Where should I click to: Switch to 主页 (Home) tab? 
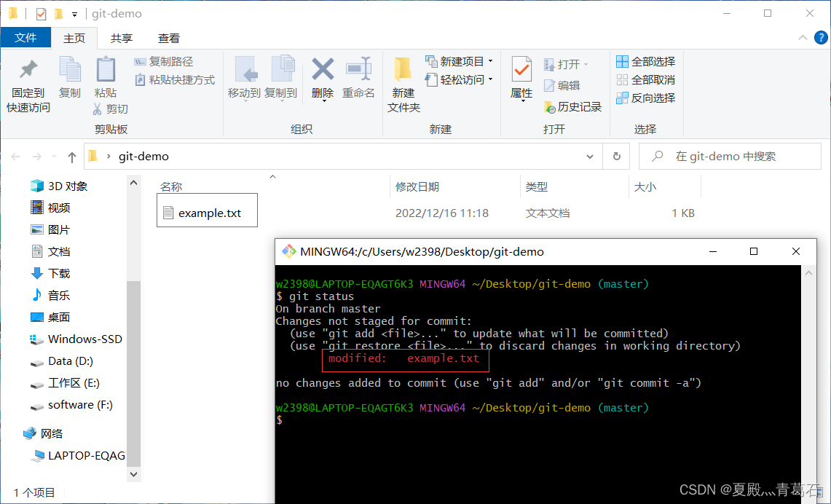coord(74,38)
